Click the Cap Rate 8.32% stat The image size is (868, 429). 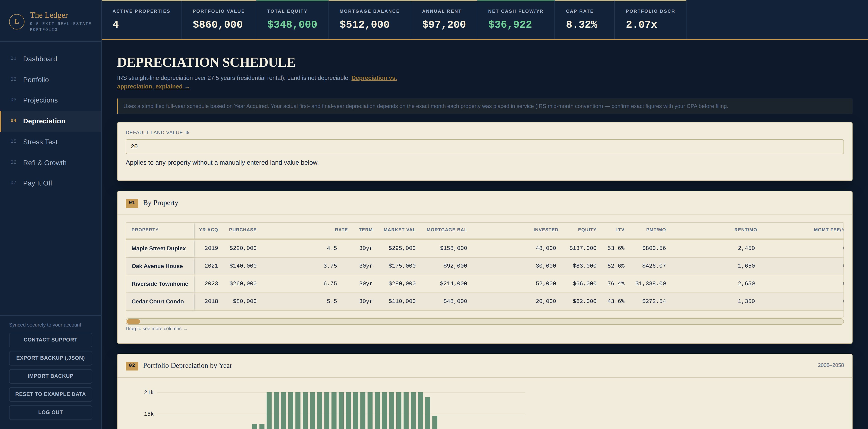point(585,20)
